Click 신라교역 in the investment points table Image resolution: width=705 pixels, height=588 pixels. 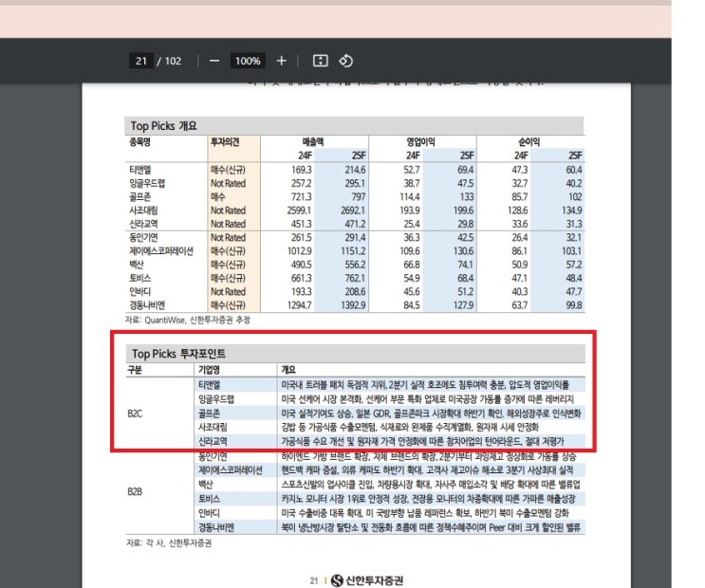(x=213, y=441)
